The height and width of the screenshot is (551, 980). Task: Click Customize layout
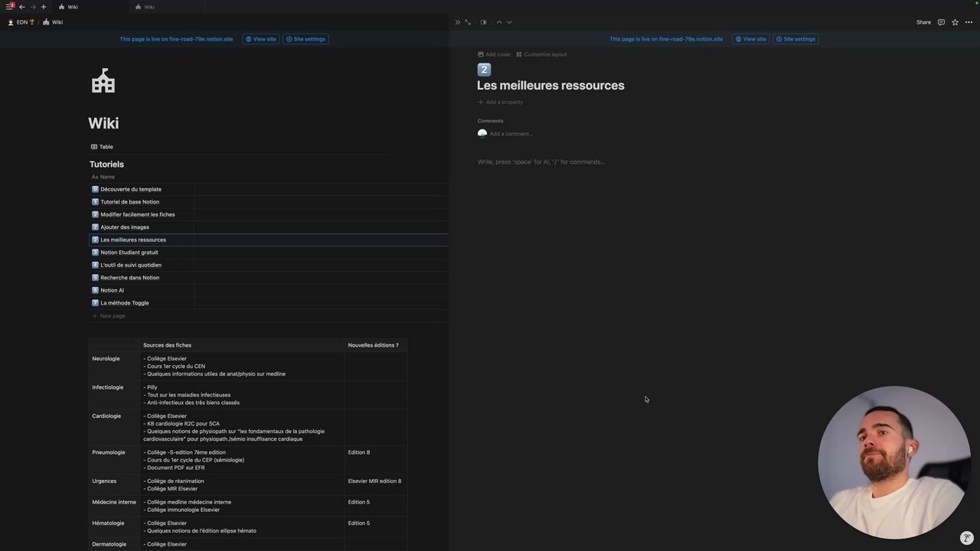[x=541, y=54]
